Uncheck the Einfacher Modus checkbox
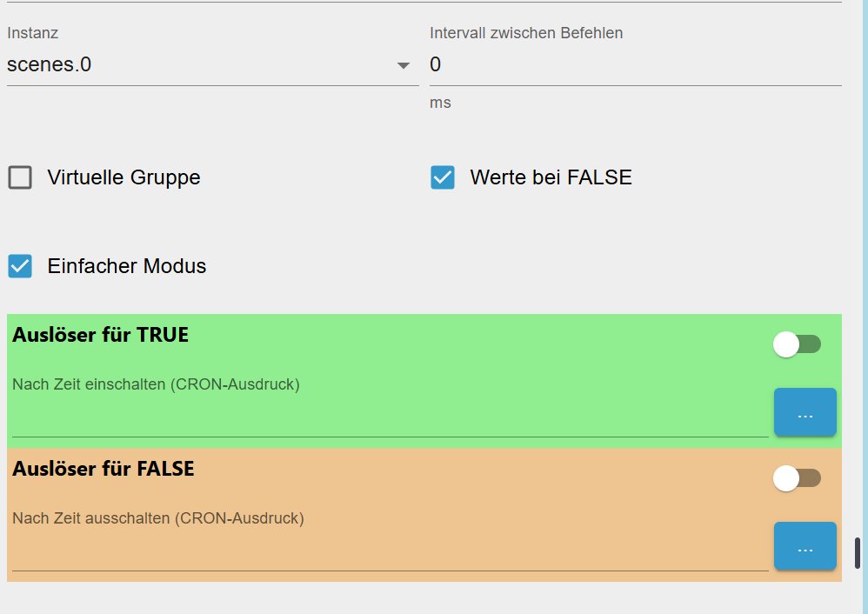 tap(20, 266)
